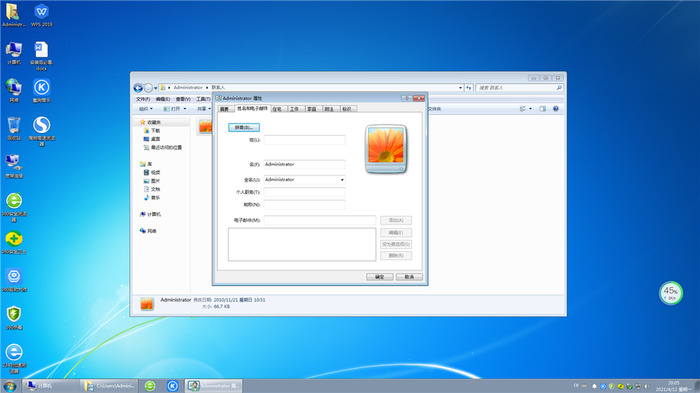Click the Kugou music taskbar icon
The height and width of the screenshot is (393, 700).
tap(172, 386)
